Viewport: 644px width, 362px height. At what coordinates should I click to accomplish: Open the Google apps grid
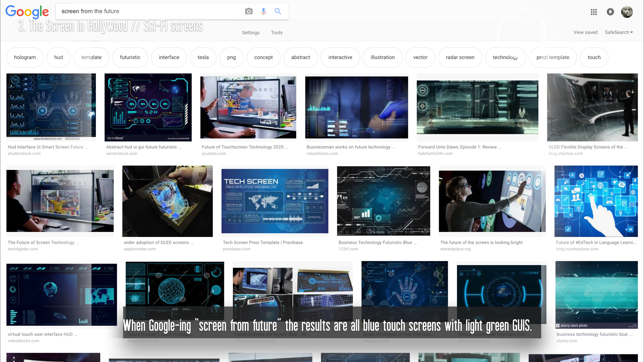pos(594,12)
